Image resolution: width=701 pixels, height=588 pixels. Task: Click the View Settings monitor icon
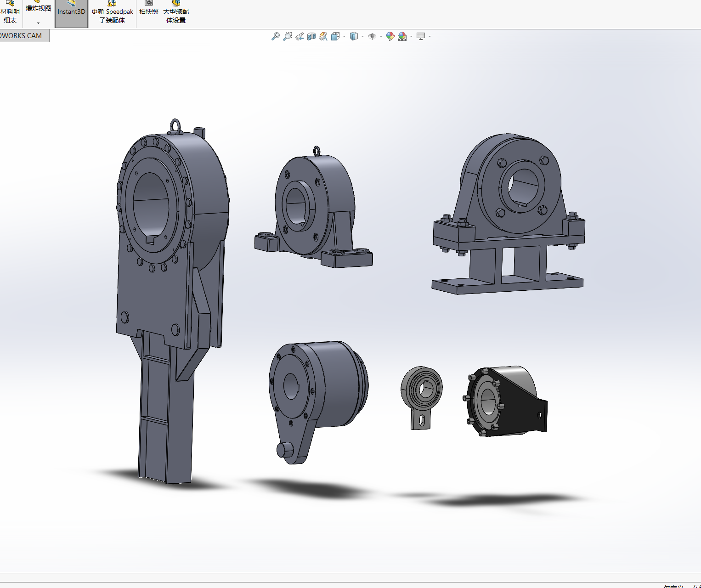(x=421, y=36)
